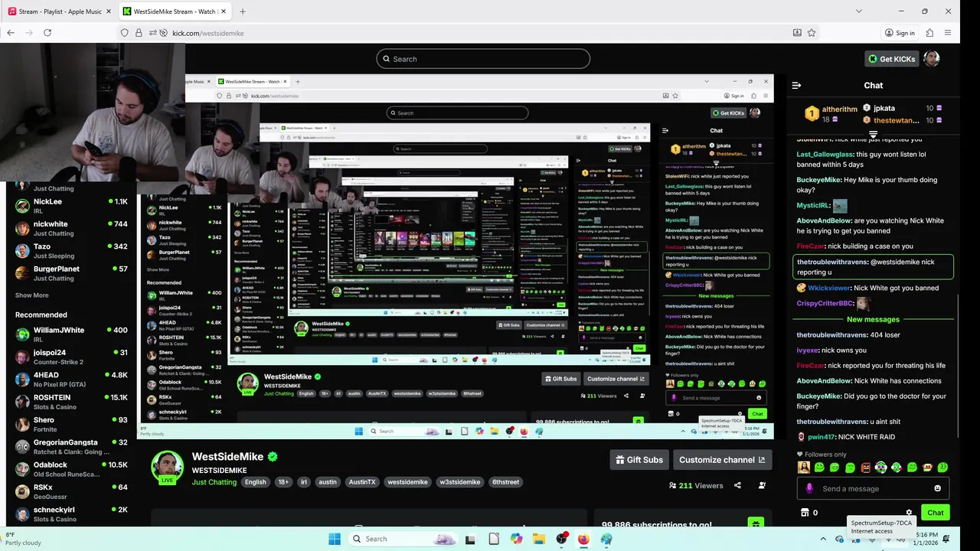Screen dimensions: 980x551
Task: Click the Get KICKs button
Action: tap(891, 59)
